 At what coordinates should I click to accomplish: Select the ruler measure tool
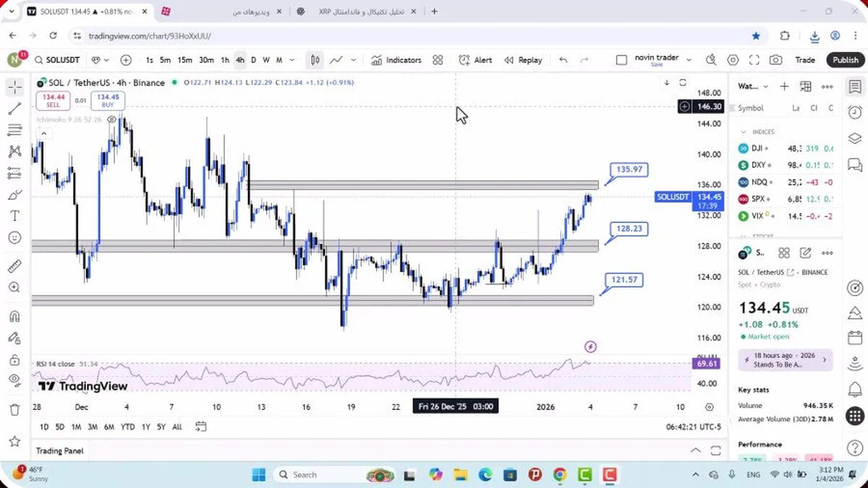[x=14, y=266]
